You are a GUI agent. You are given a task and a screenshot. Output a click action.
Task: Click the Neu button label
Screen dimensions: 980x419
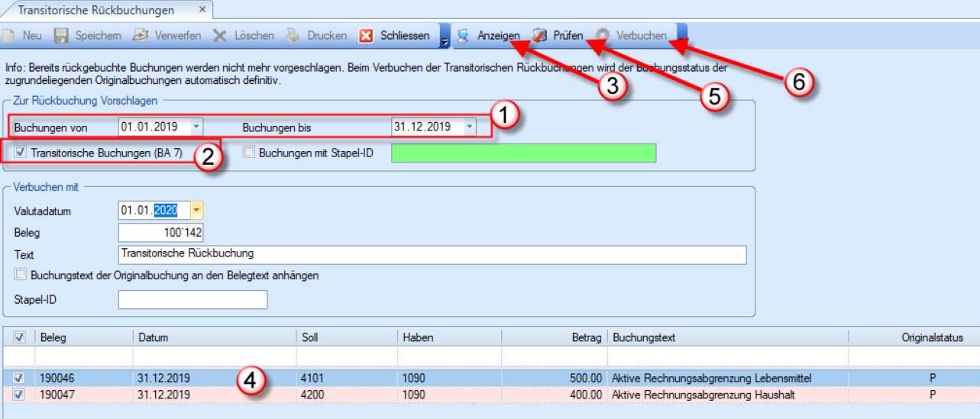[x=32, y=35]
